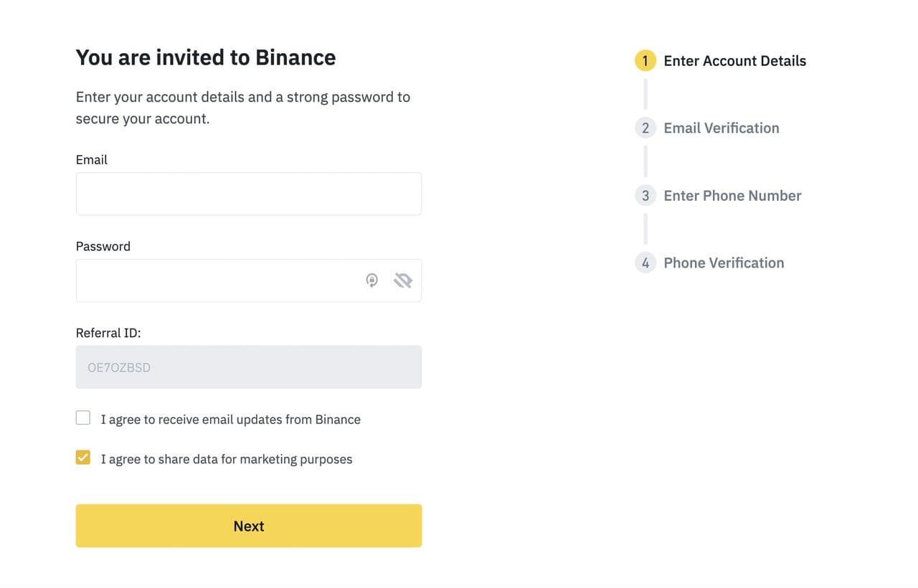Click the 'I agree to receive email updates' text
Screen dimensions: 918x588
[230, 419]
